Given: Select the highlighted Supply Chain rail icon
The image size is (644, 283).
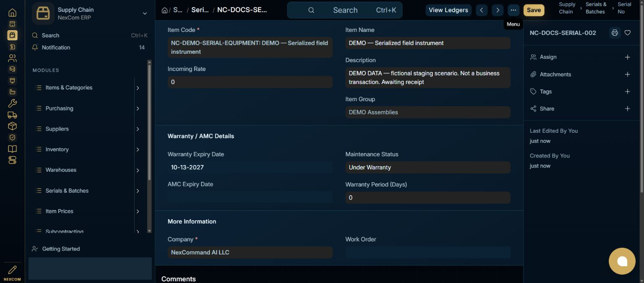Looking at the screenshot, I should pos(12,35).
